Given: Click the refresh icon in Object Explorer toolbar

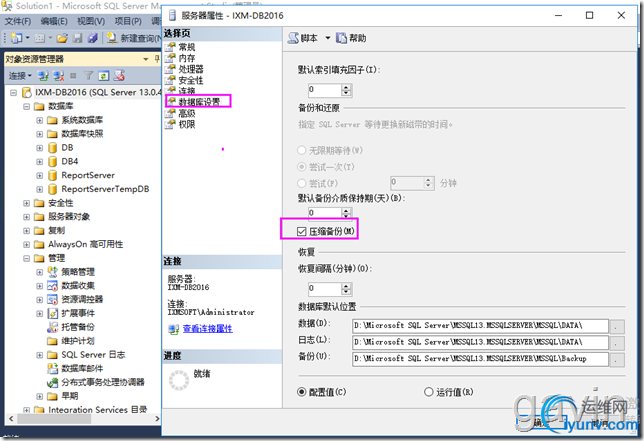Looking at the screenshot, I should click(104, 76).
